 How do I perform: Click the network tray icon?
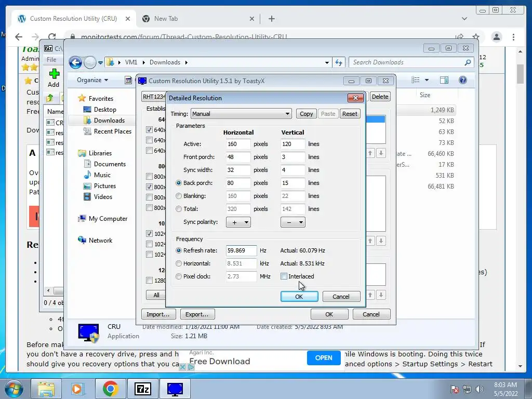pyautogui.click(x=467, y=389)
